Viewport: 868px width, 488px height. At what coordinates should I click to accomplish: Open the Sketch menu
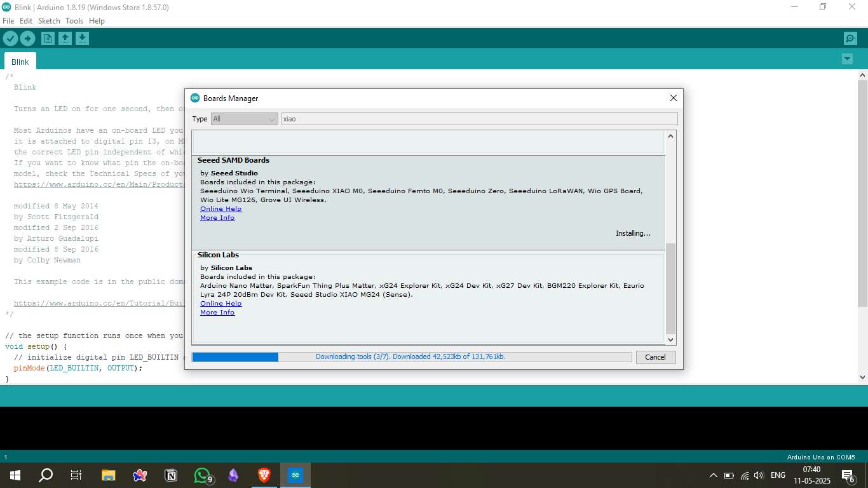coord(49,21)
